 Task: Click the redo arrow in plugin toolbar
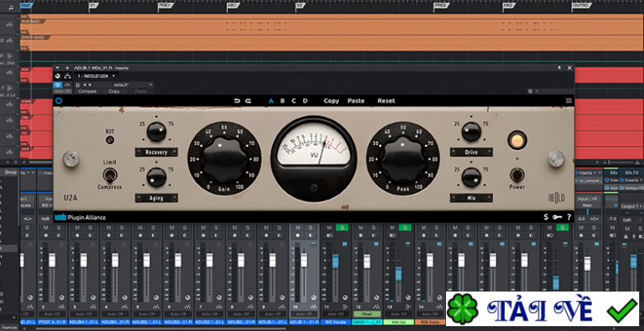coord(248,101)
